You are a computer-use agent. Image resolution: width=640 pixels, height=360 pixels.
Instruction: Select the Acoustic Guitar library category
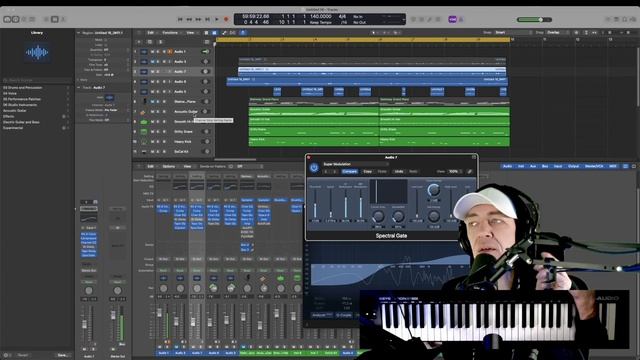[x=15, y=110]
